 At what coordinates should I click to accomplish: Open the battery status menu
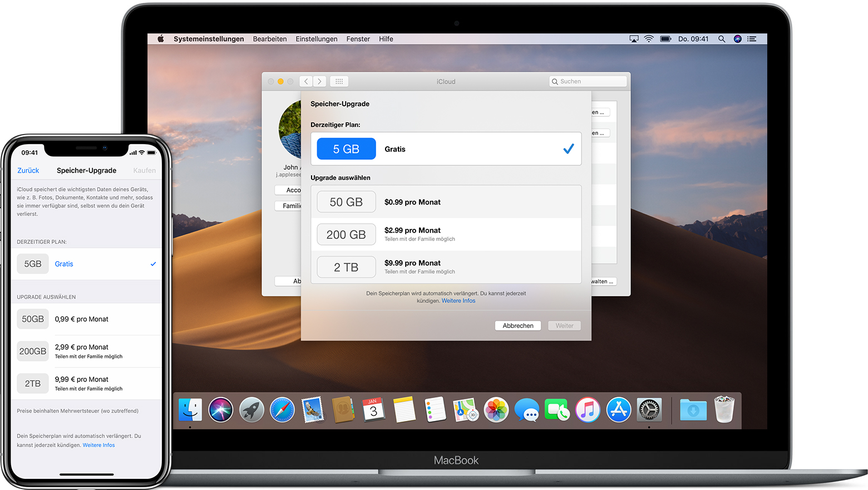(x=665, y=39)
